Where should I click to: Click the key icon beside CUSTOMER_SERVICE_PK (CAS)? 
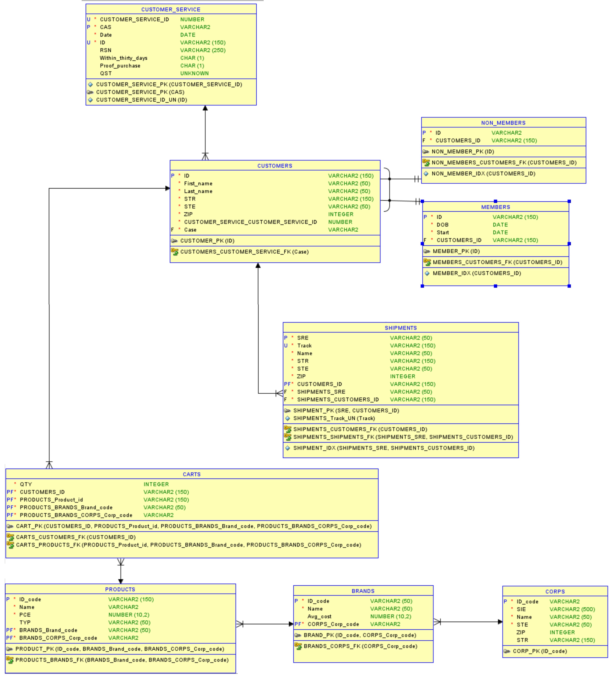coord(90,92)
